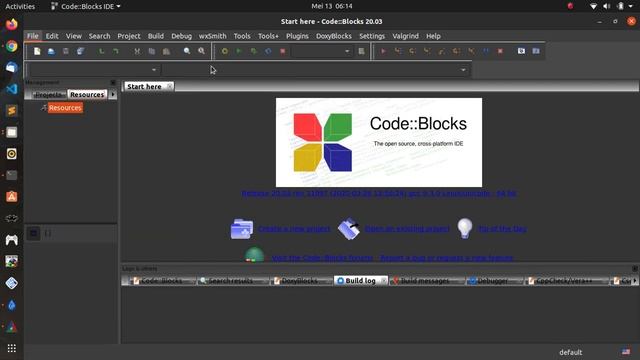This screenshot has height=360, width=640.
Task: Click the Cut scissors icon
Action: (x=137, y=51)
